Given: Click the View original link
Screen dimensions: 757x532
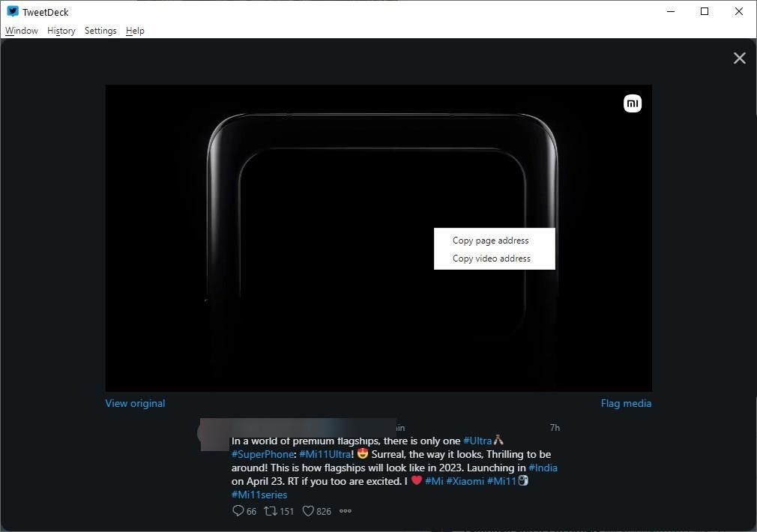Looking at the screenshot, I should pyautogui.click(x=135, y=403).
